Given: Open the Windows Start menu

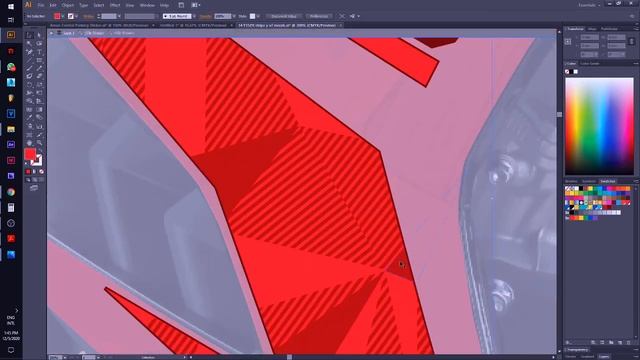Looking at the screenshot, I should [11, 7].
